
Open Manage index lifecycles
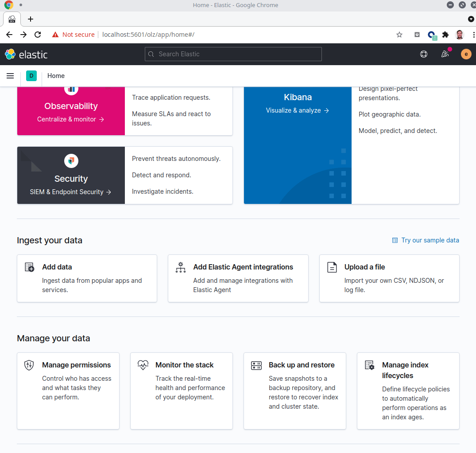pos(405,370)
